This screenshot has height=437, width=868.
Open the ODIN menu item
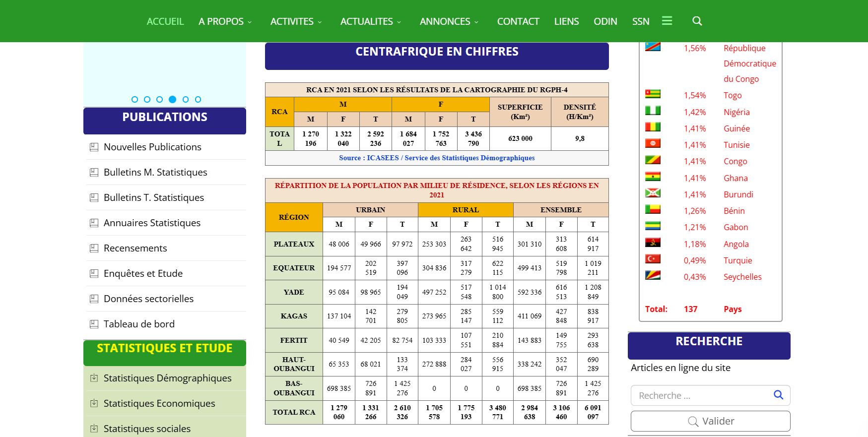605,21
